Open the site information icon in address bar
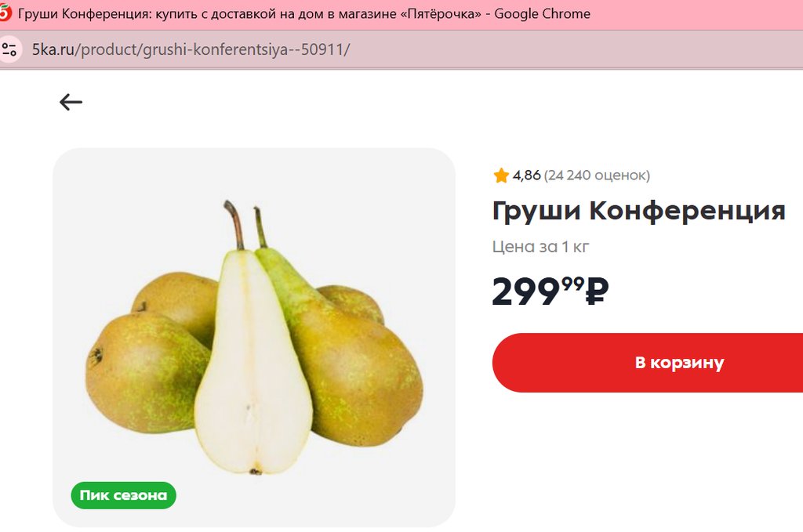 [9, 49]
